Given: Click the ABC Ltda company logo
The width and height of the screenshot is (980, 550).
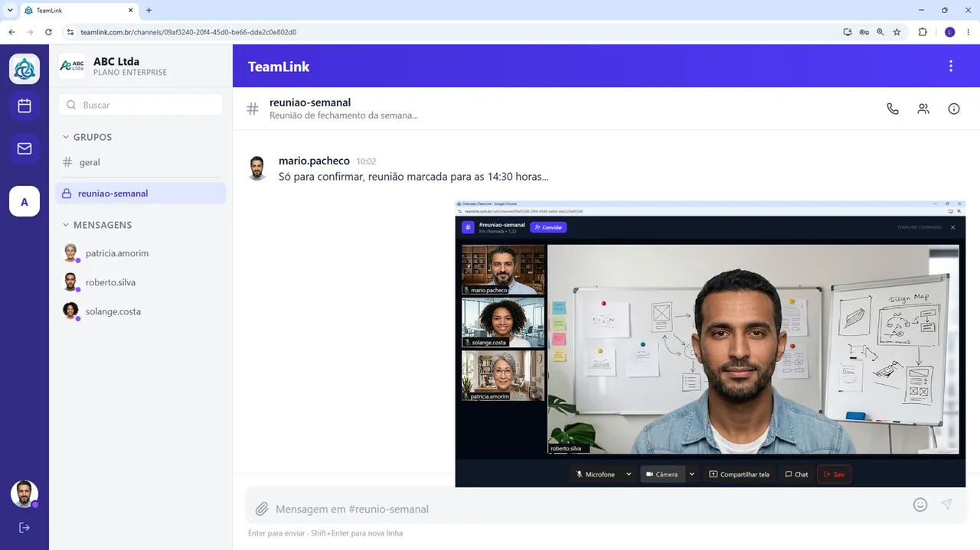Looking at the screenshot, I should [x=72, y=67].
